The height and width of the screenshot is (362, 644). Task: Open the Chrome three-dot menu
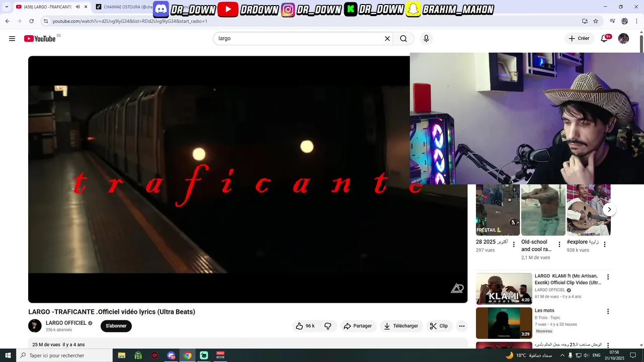(x=637, y=21)
